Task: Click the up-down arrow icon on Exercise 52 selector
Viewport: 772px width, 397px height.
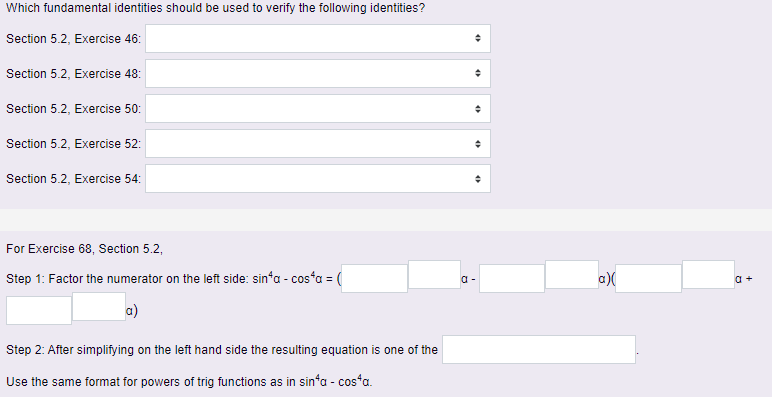Action: click(x=477, y=144)
